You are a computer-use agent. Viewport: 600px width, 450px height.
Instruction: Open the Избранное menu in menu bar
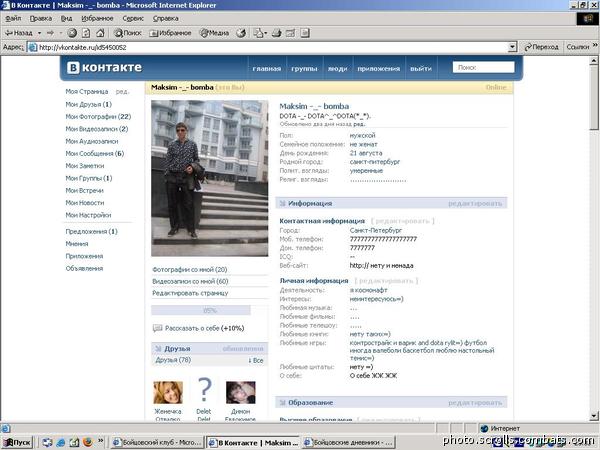[97, 18]
